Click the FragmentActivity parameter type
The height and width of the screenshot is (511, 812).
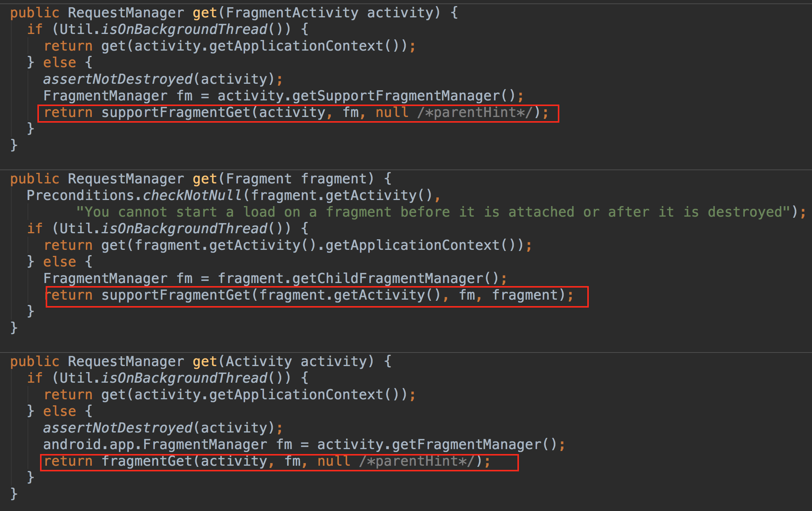point(292,13)
